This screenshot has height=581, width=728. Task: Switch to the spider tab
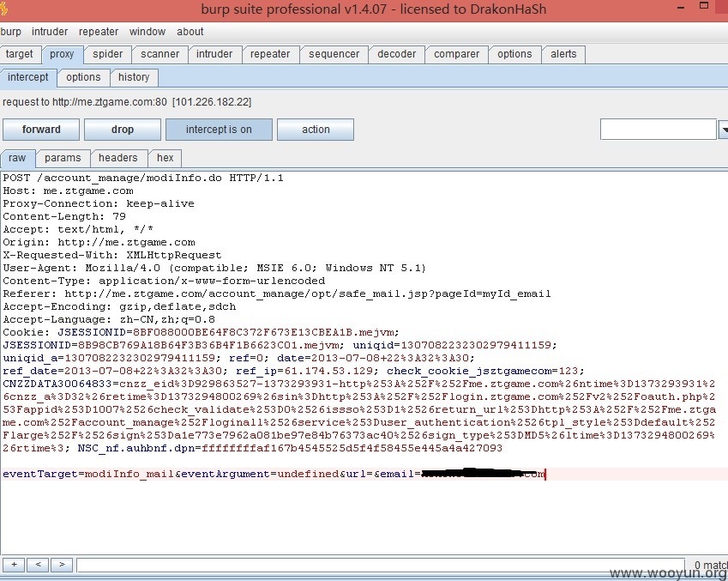point(108,54)
